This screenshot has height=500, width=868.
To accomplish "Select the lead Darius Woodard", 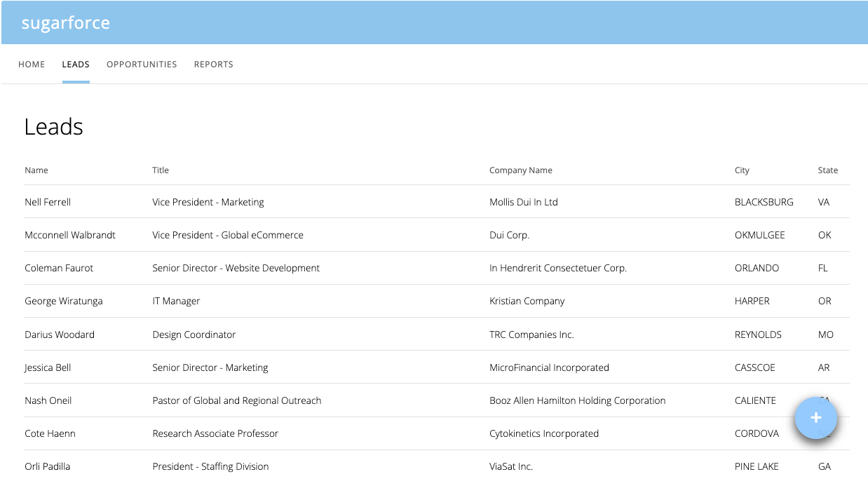I will (60, 335).
